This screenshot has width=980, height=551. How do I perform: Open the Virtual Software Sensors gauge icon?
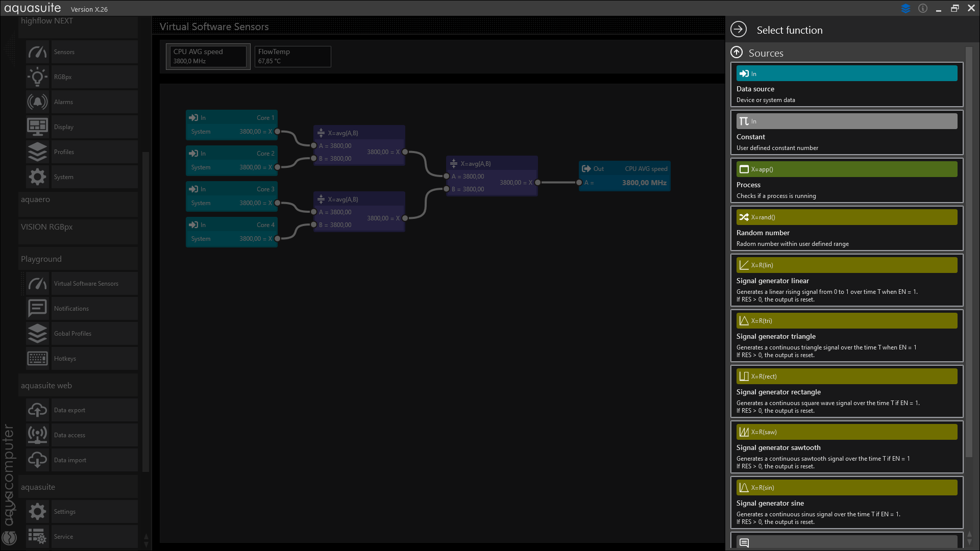click(x=37, y=284)
